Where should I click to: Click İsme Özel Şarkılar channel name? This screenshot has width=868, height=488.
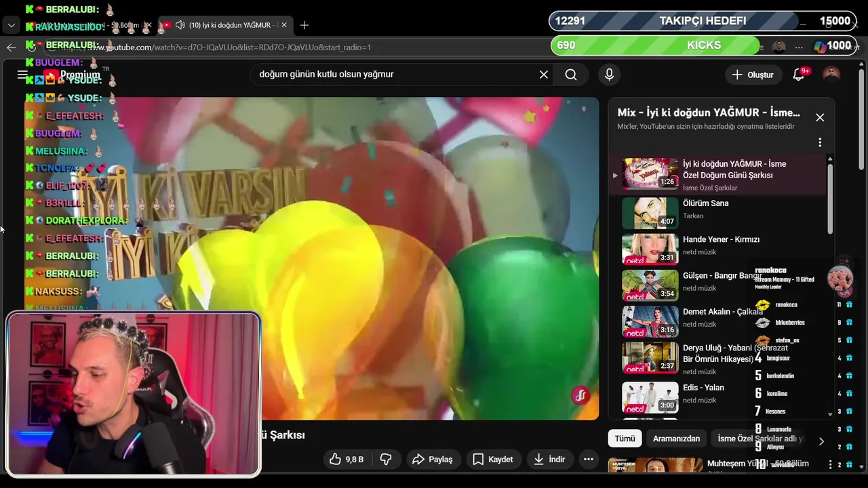(710, 188)
